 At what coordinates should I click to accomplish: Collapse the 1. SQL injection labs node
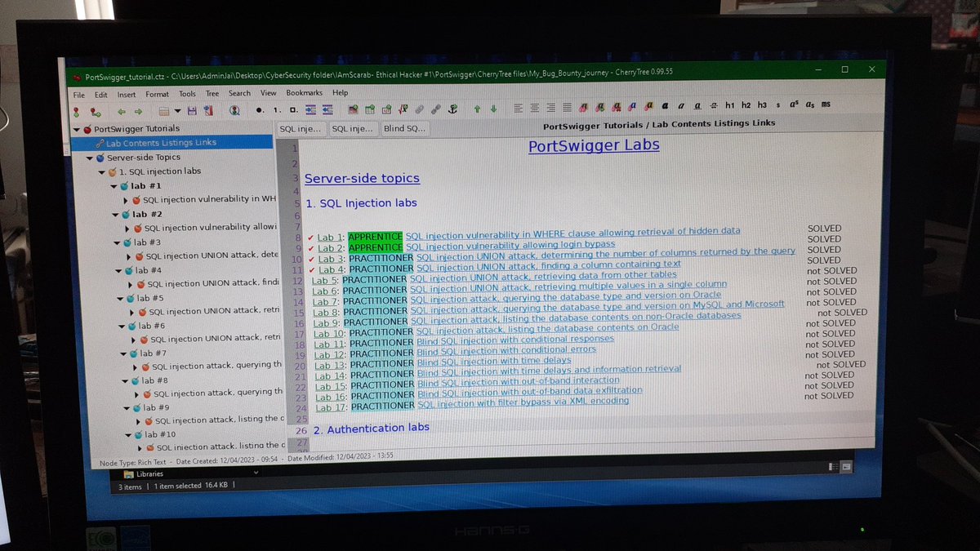coord(101,172)
